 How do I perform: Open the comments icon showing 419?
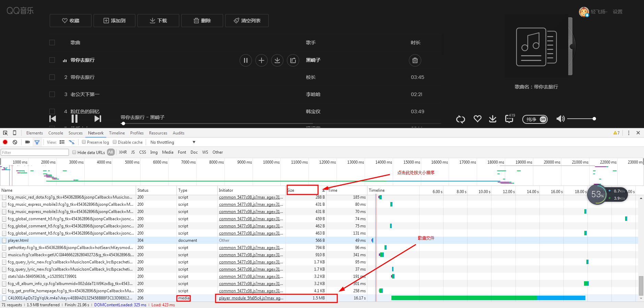[510, 118]
